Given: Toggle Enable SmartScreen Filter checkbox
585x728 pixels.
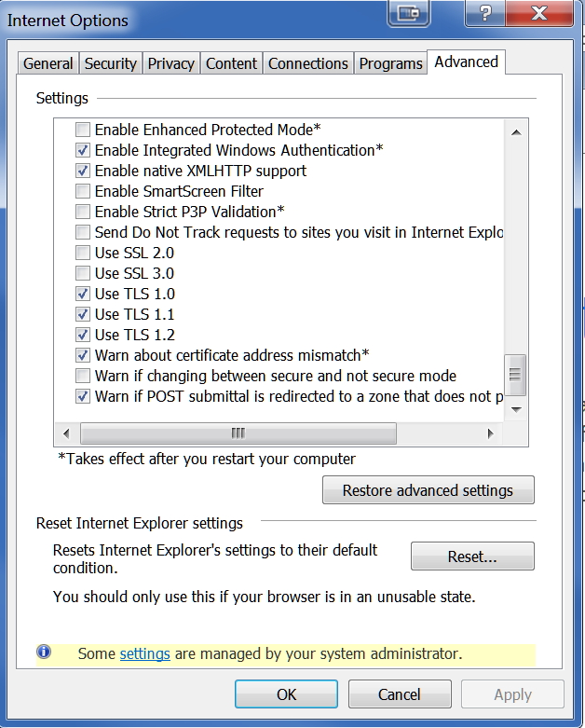Looking at the screenshot, I should point(83,191).
